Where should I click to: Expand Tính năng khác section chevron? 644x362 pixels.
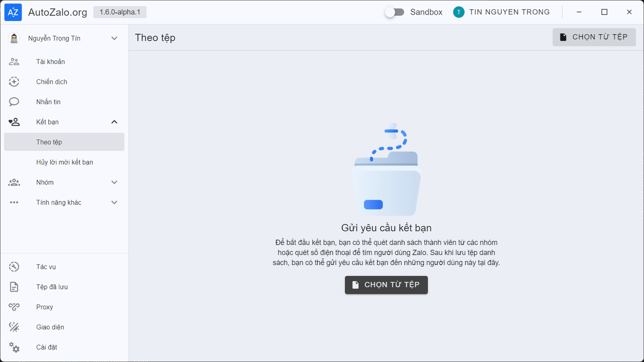pyautogui.click(x=114, y=202)
